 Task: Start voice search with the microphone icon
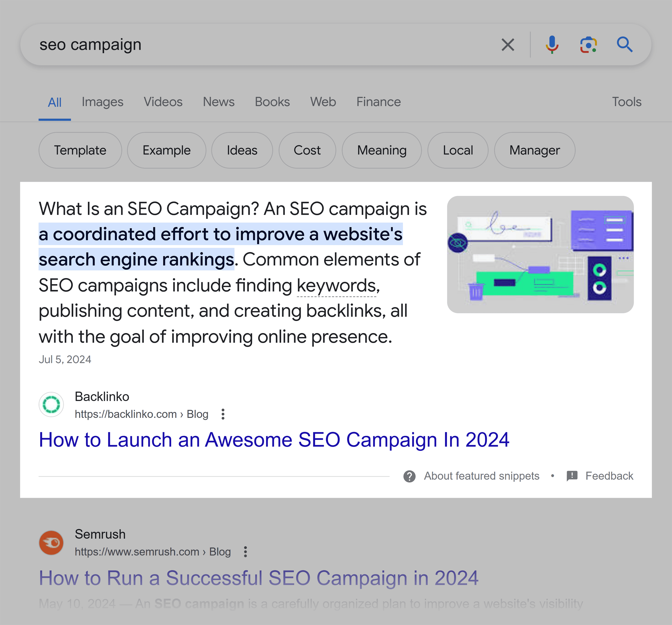tap(552, 45)
